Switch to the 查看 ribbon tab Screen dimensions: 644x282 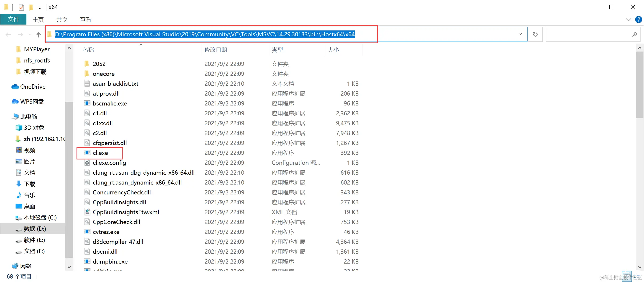coord(86,19)
